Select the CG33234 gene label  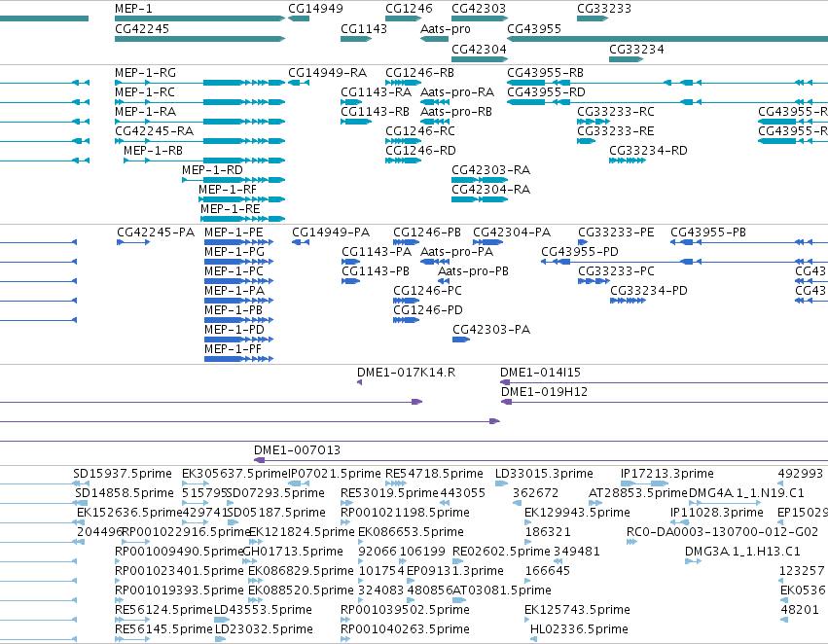[636, 49]
